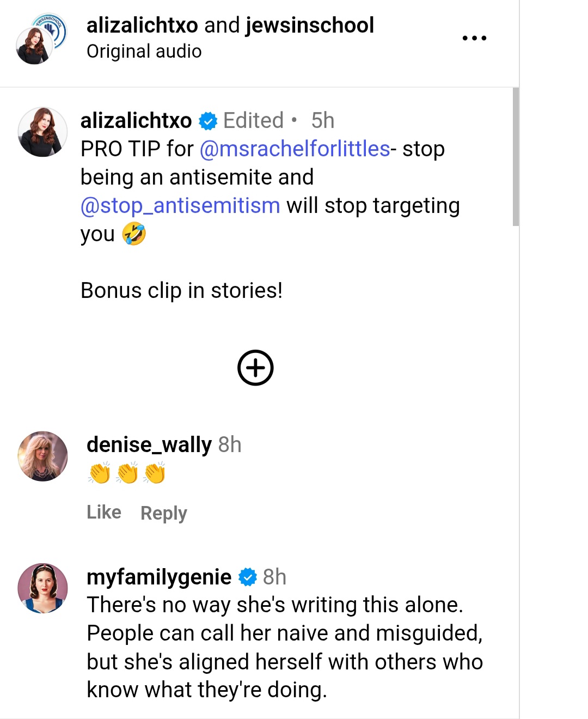The image size is (588, 719).
Task: Open denise_wally username link
Action: [149, 444]
